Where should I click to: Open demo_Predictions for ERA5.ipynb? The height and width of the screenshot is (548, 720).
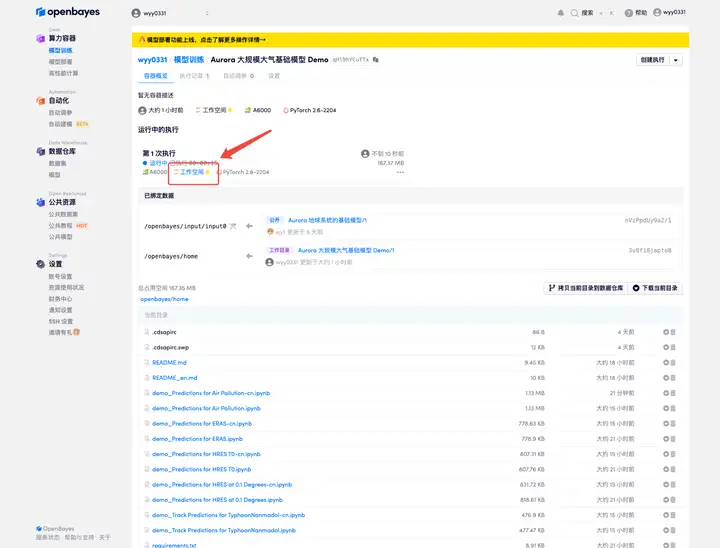(197, 439)
